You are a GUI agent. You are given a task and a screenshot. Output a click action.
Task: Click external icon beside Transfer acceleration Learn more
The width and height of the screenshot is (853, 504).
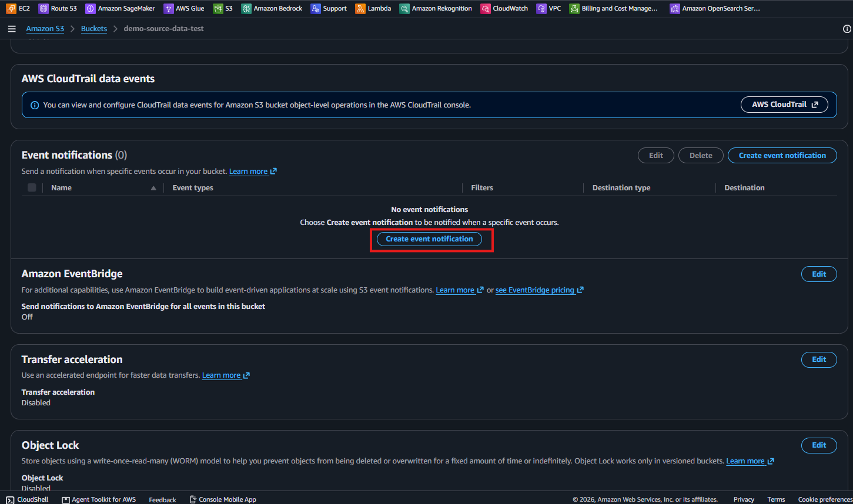coord(246,375)
